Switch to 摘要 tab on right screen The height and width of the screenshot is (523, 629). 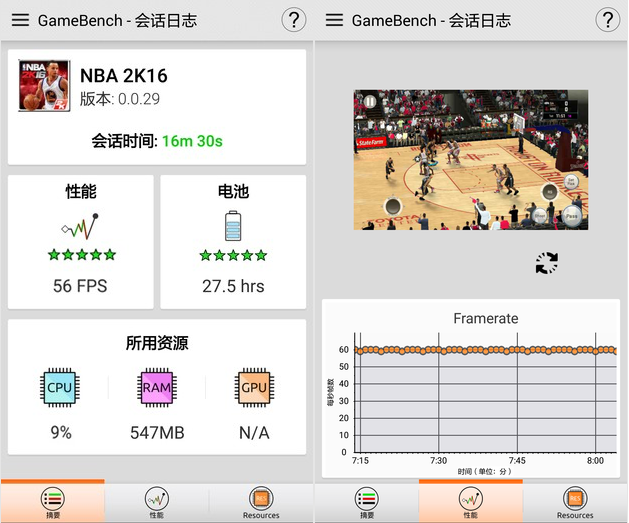367,503
